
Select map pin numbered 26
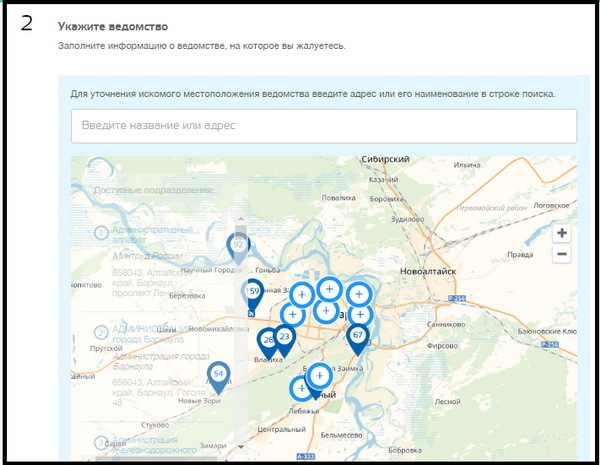pyautogui.click(x=267, y=343)
